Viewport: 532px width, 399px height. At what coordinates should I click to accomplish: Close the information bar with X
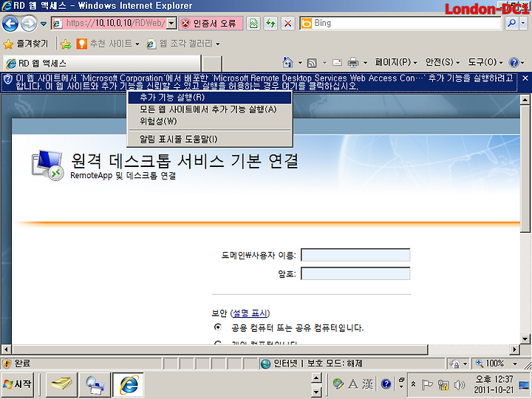(525, 78)
